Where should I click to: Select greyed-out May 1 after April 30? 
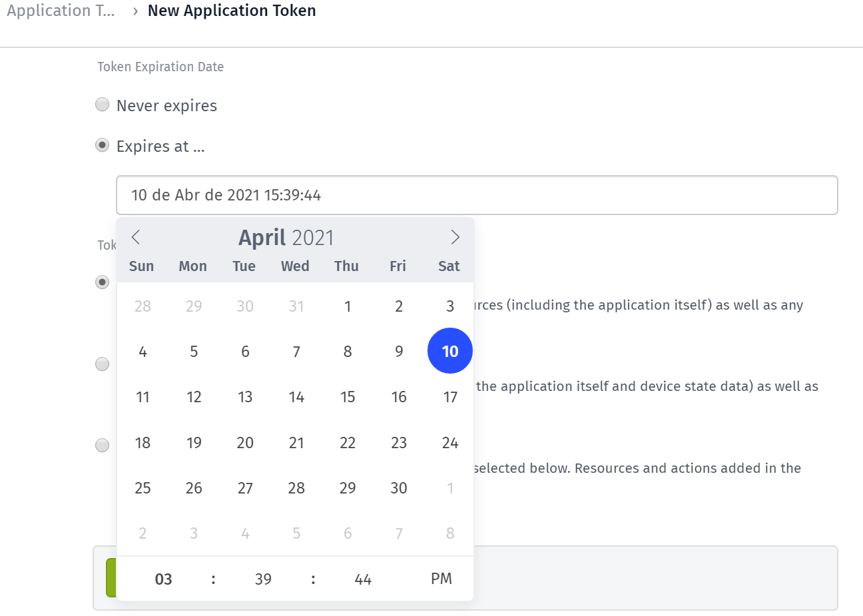(x=450, y=488)
